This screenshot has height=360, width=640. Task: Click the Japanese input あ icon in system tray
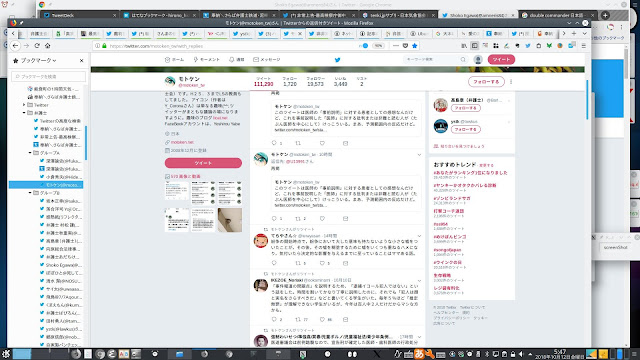tap(419, 354)
